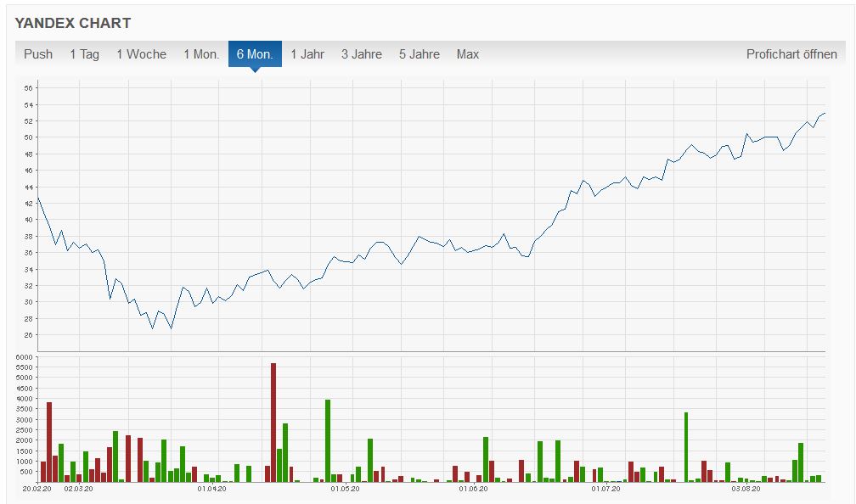Click the 6000 volume axis label
The width and height of the screenshot is (856, 504).
pos(25,357)
